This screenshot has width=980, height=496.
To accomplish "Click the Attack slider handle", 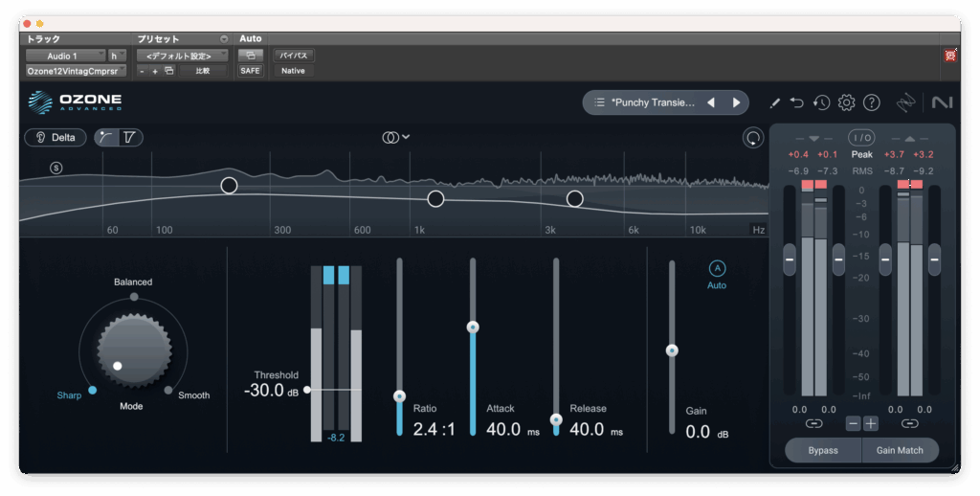I will [472, 327].
